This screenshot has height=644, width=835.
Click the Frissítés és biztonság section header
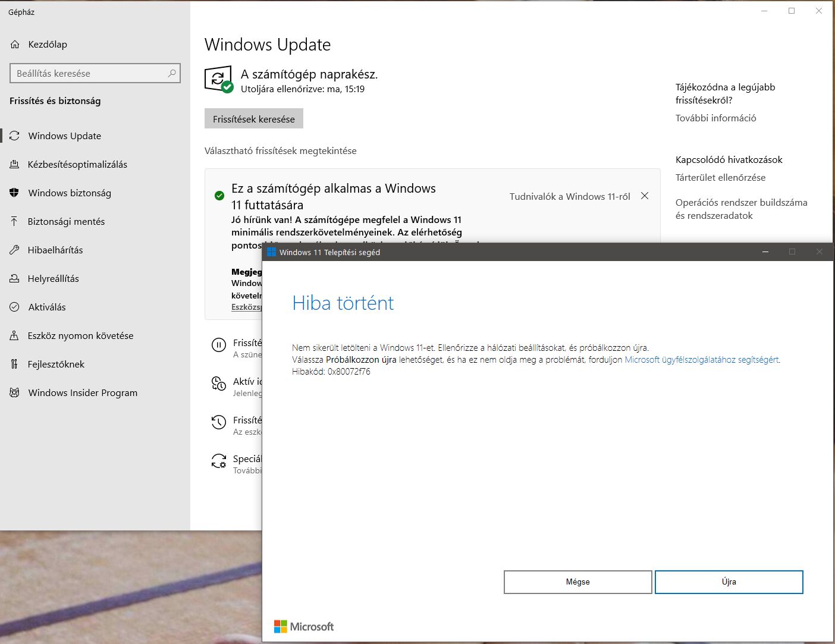[x=55, y=101]
